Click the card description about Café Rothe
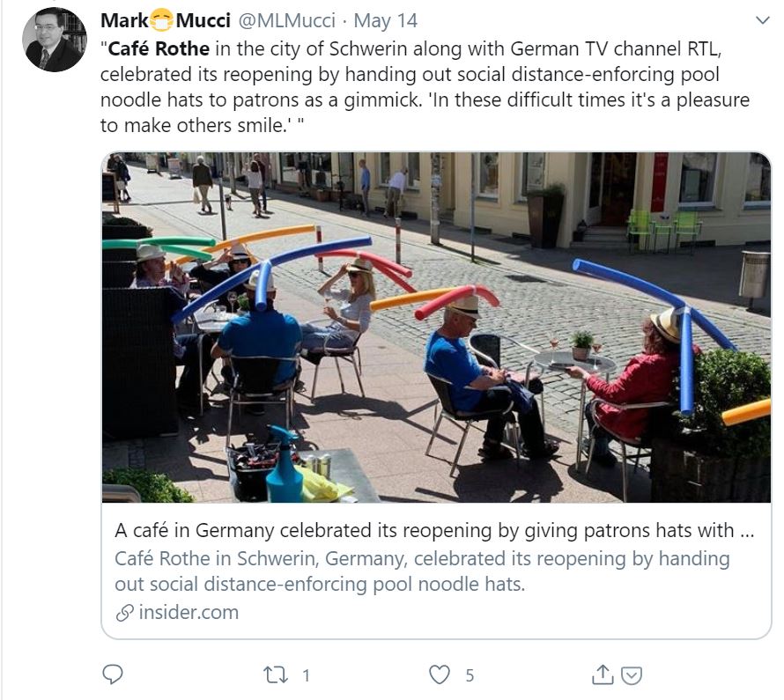 tap(422, 571)
